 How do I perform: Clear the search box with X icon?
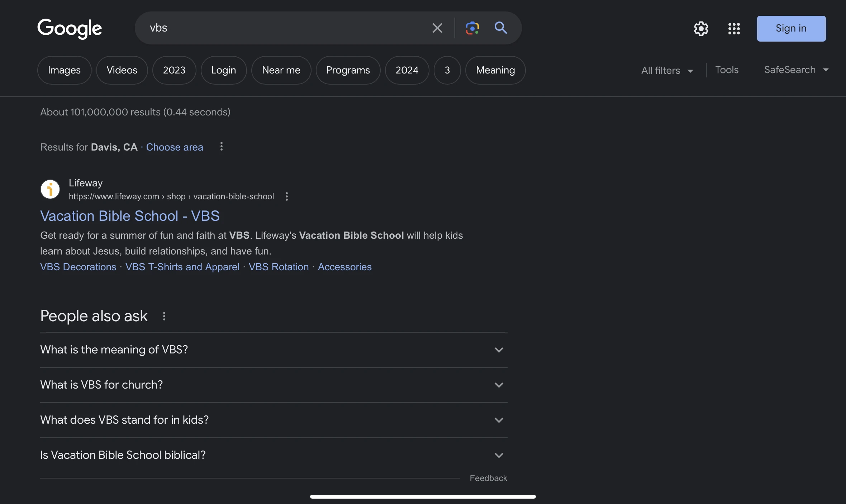[x=437, y=28]
